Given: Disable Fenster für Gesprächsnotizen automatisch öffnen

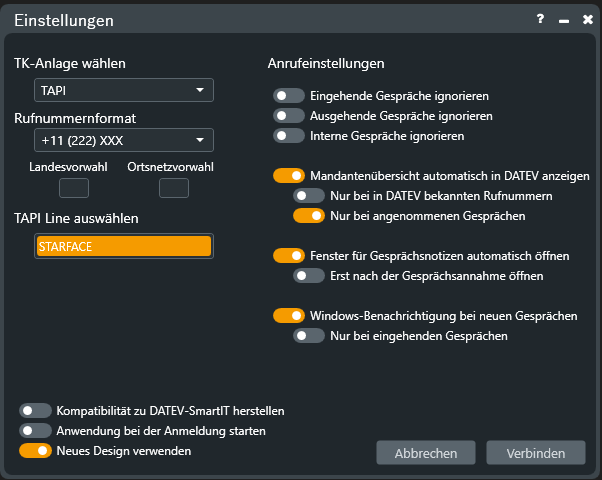Looking at the screenshot, I should click(x=289, y=255).
